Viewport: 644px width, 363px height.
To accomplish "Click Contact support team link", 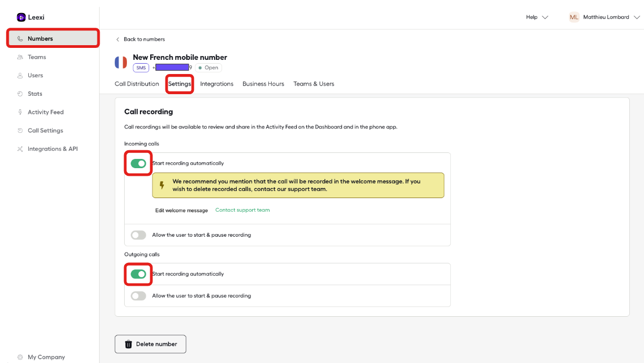I will pyautogui.click(x=243, y=210).
